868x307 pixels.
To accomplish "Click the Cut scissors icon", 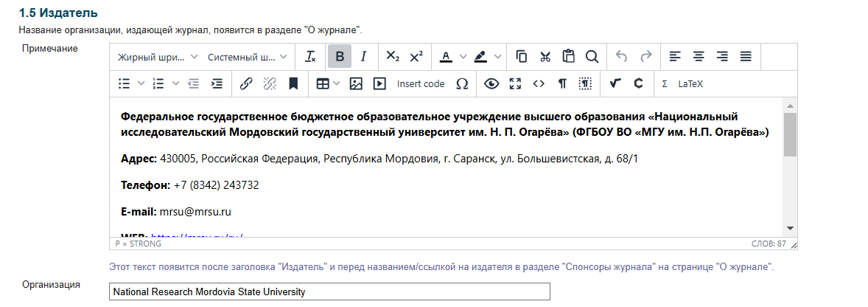I will 545,57.
